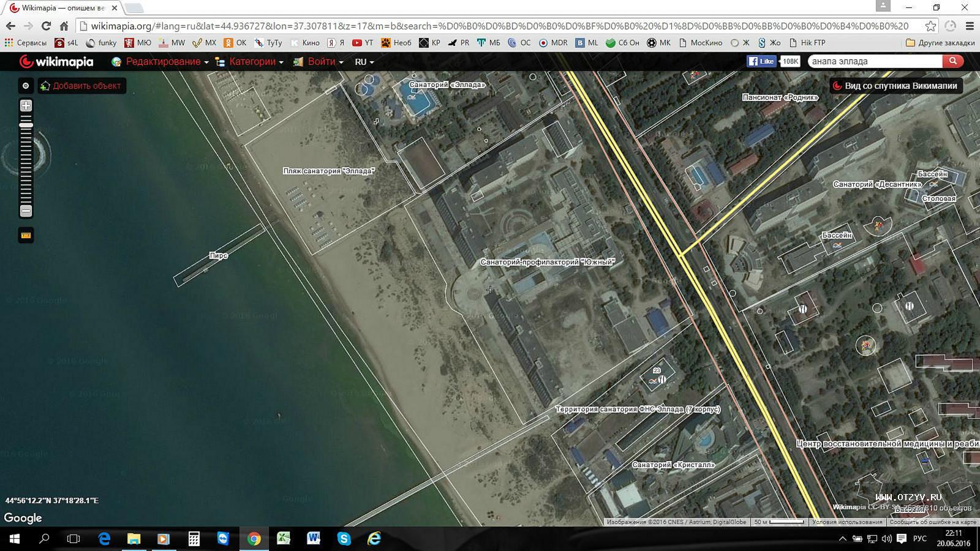This screenshot has width=980, height=551.
Task: Open the s4L bookmark
Action: point(67,43)
